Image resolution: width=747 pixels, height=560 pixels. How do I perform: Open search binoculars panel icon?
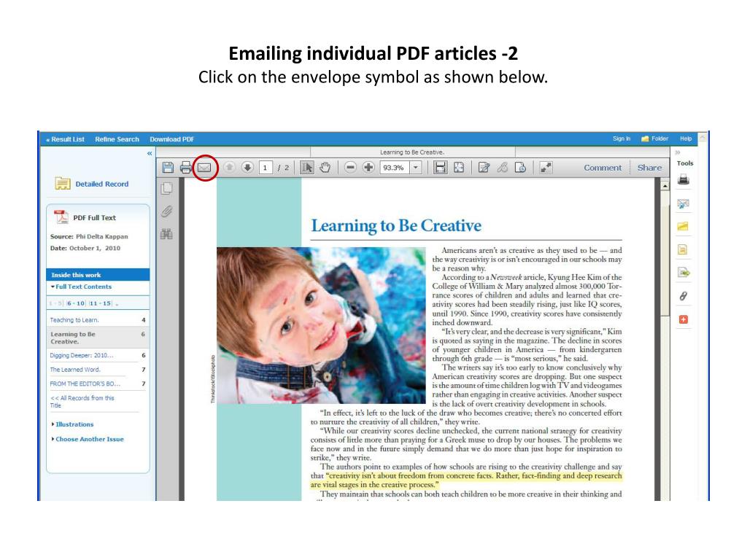167,234
